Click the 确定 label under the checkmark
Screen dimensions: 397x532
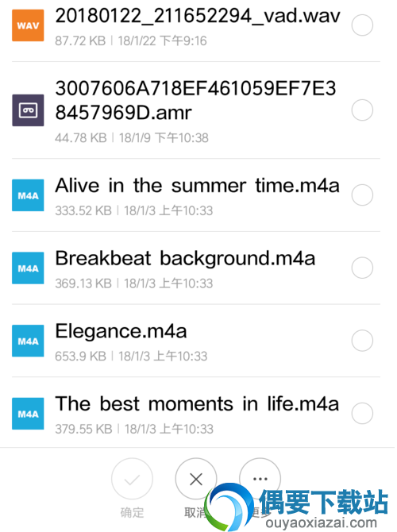(133, 512)
